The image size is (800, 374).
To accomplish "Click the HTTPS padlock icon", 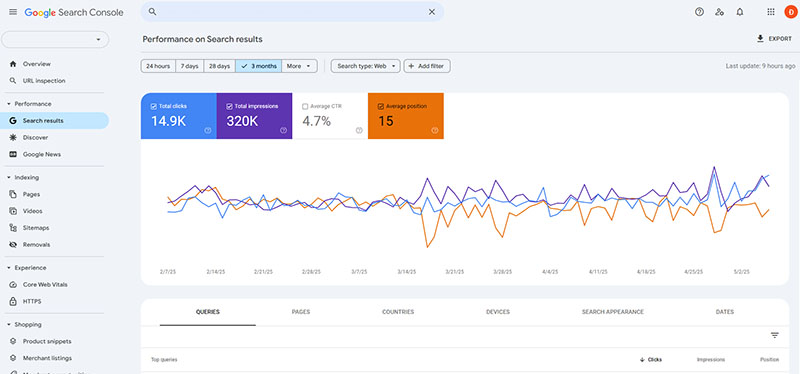I will coord(13,301).
